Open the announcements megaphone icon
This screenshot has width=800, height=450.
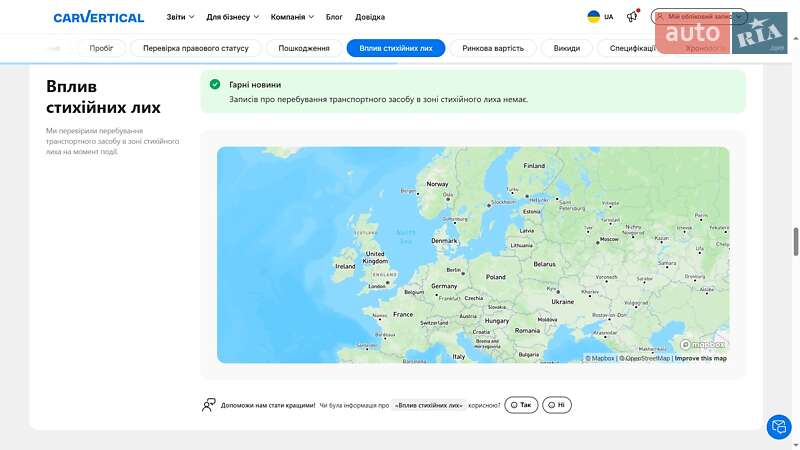coord(632,16)
